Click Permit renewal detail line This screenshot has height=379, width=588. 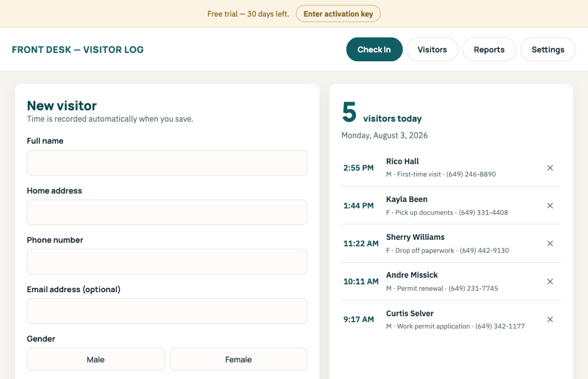[442, 288]
